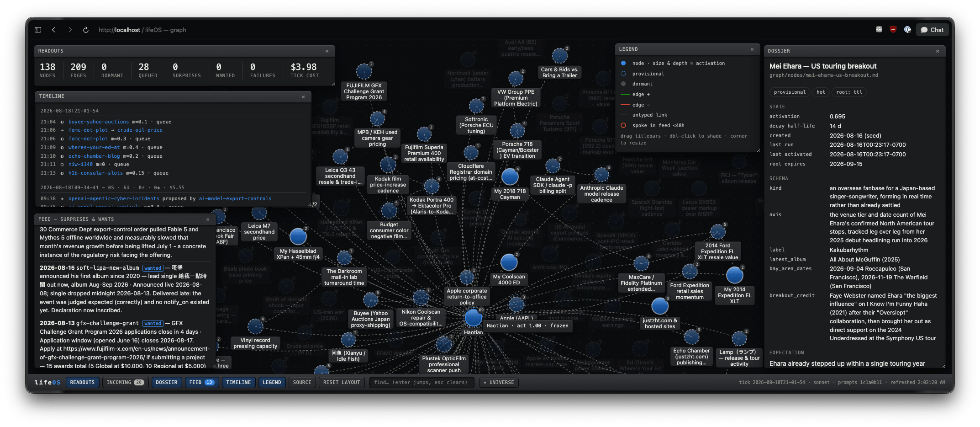
Task: Open the red shield blocker extension
Action: click(x=893, y=30)
